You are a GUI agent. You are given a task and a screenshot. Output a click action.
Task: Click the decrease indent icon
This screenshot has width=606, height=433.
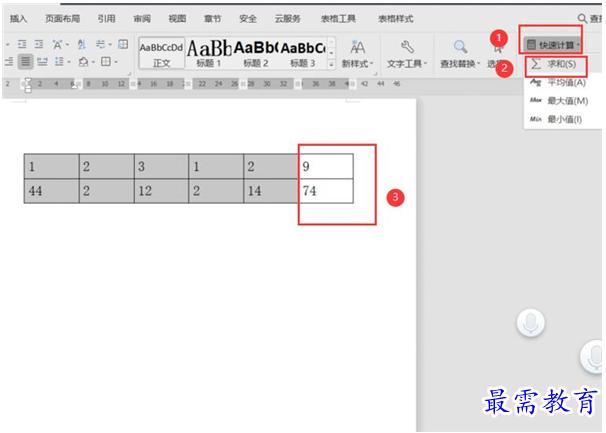(22, 44)
